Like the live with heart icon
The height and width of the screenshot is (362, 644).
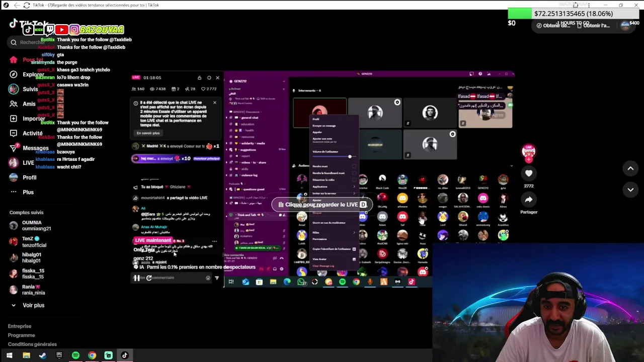point(529,173)
